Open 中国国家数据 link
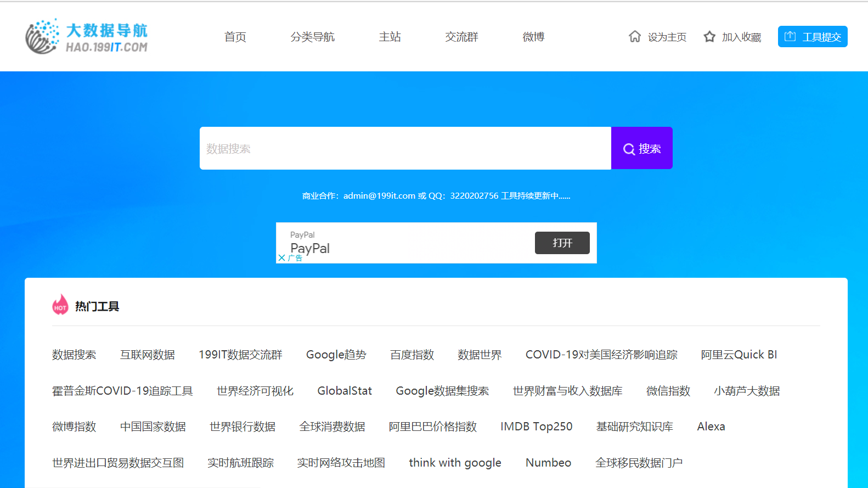The image size is (868, 488). click(153, 427)
